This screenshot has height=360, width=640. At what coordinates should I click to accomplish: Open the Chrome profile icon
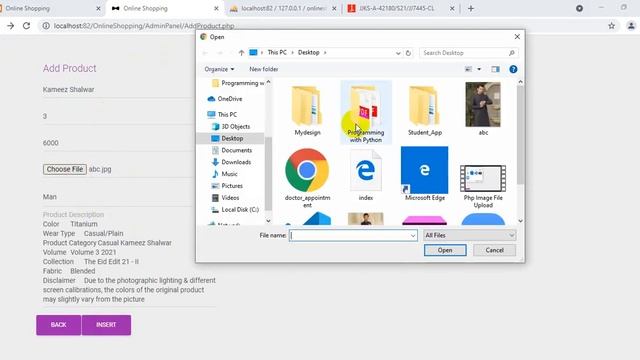coord(631,26)
